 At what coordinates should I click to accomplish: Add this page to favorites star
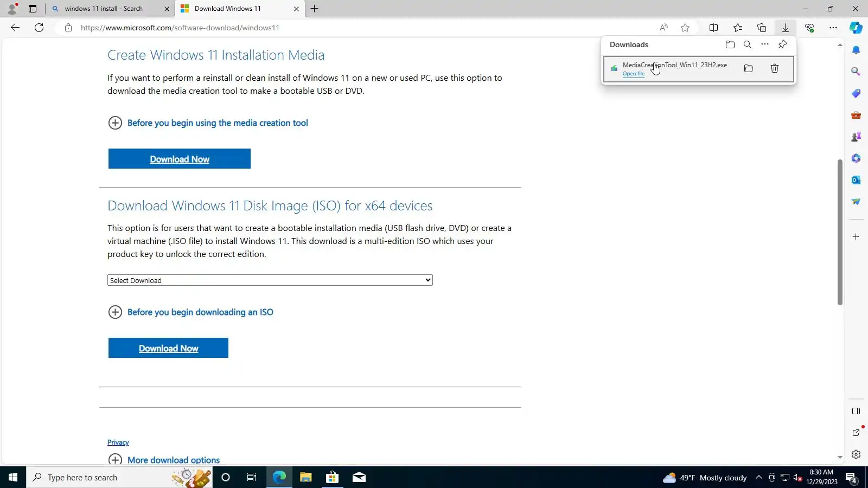685,28
